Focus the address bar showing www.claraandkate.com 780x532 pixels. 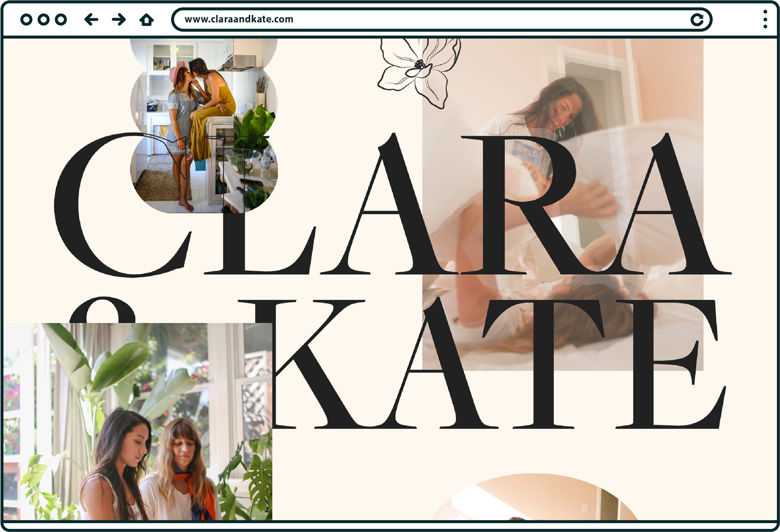[441, 20]
